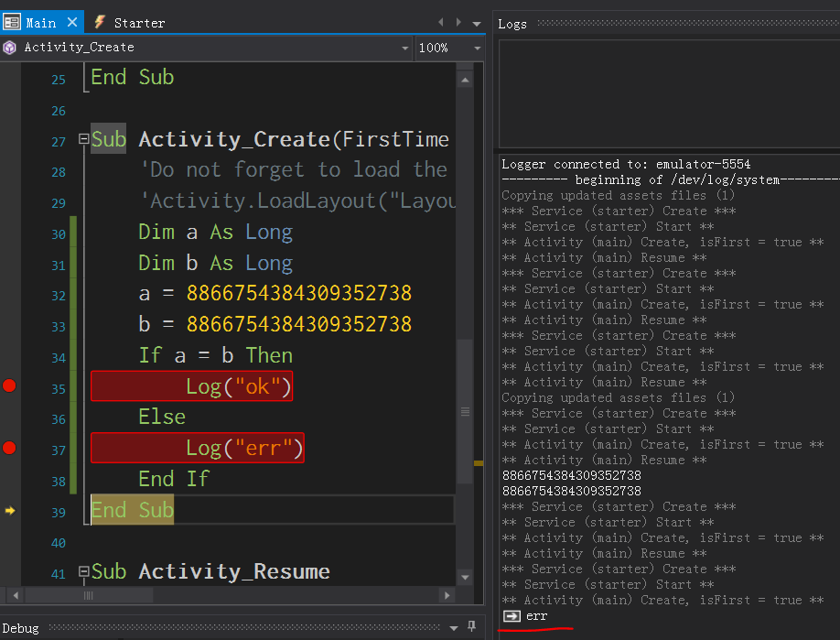Image resolution: width=840 pixels, height=640 pixels.
Task: Click the jump arrow icon beside err log
Action: tap(512, 616)
